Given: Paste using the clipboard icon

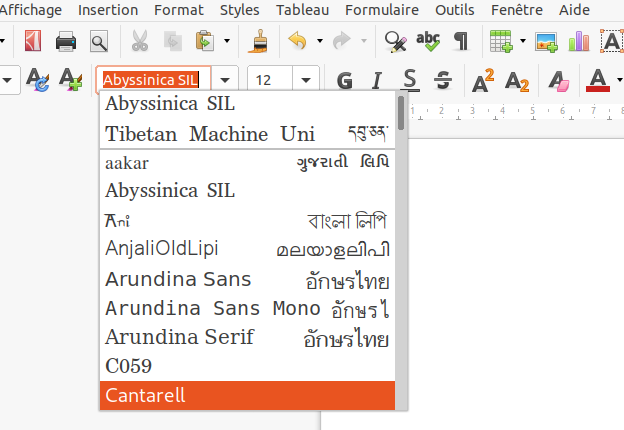Looking at the screenshot, I should point(205,41).
